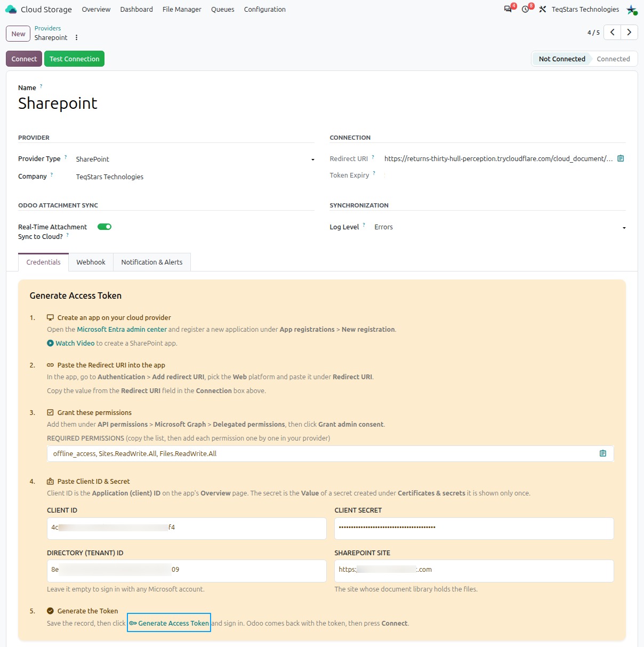This screenshot has height=647, width=644.
Task: Toggle Real-Time Attachment Sync to Cloud
Action: click(104, 227)
